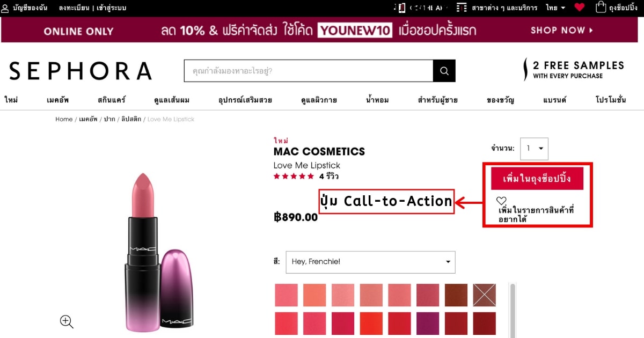Click the heart outline wishlist icon

click(x=501, y=201)
